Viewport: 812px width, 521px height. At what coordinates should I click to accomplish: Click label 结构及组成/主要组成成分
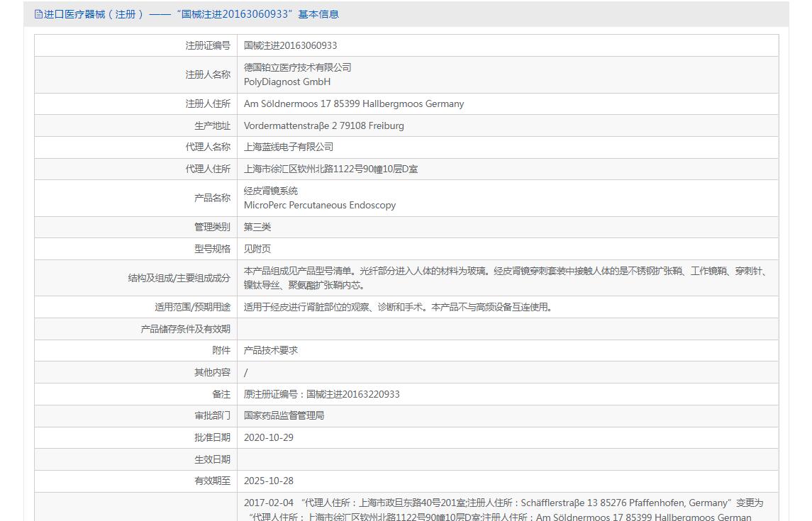click(179, 278)
